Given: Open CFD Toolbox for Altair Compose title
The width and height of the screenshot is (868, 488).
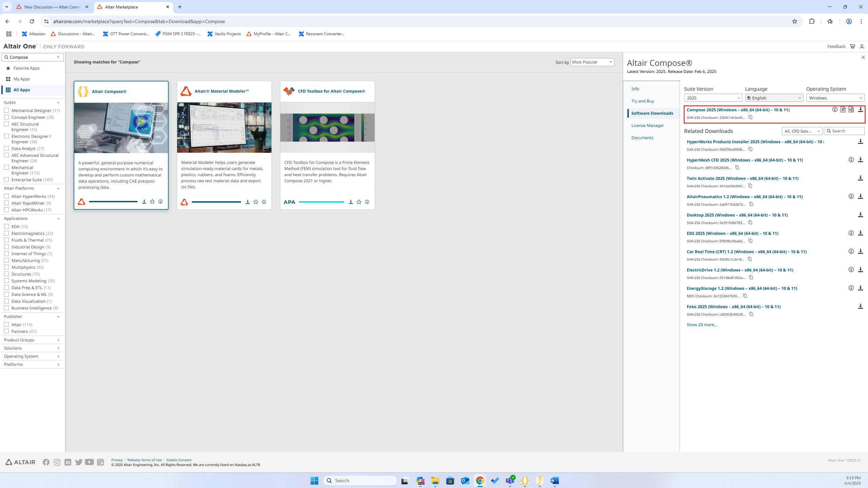Looking at the screenshot, I should pos(331,91).
